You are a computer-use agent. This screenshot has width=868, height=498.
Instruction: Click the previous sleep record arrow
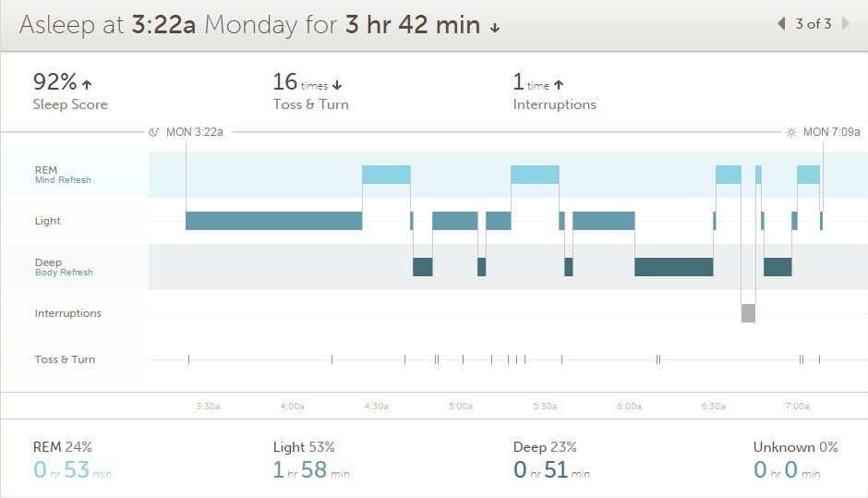[782, 24]
